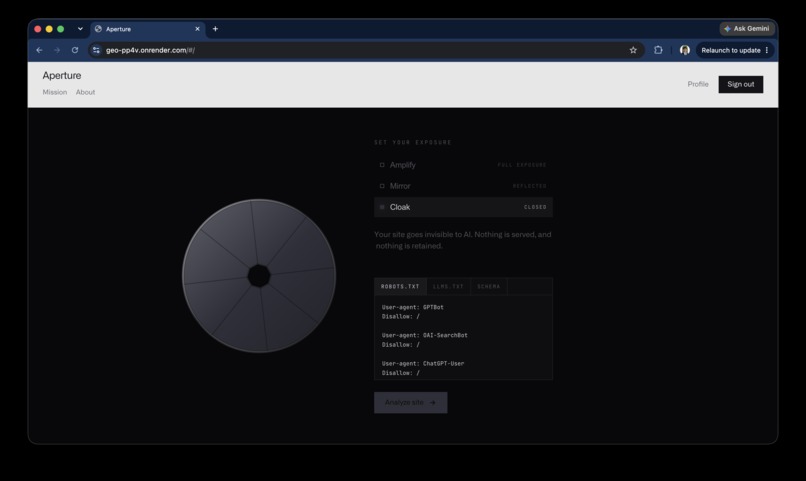Select the Cloak exposure option
The image size is (806, 481).
point(463,207)
